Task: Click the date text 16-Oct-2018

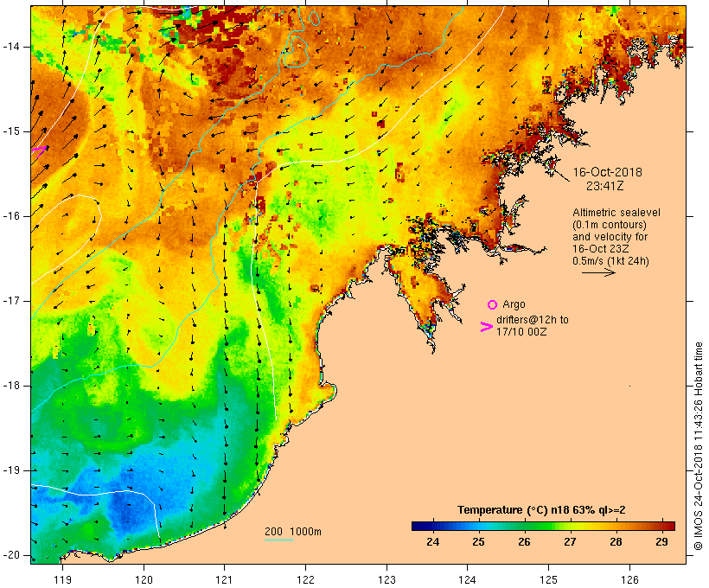Action: pos(607,172)
